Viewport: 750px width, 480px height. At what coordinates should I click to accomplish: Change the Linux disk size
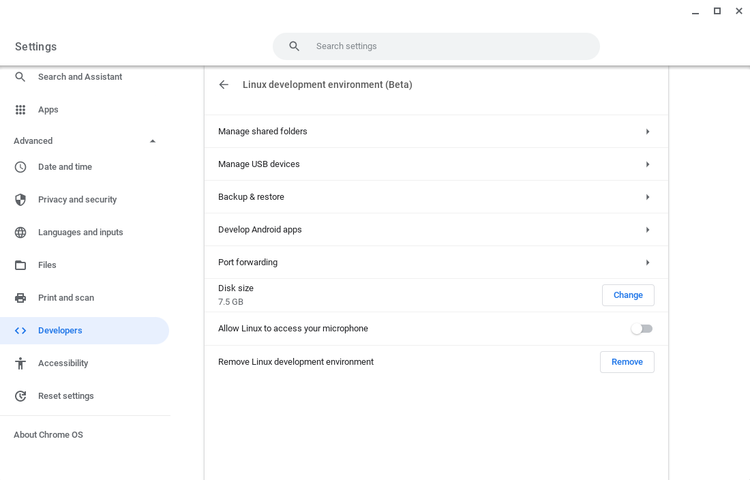(x=628, y=295)
